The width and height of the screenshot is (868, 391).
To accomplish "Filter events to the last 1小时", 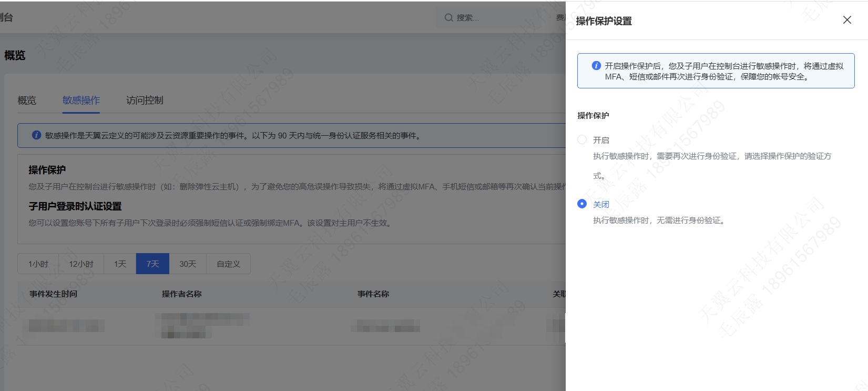I will 38,264.
